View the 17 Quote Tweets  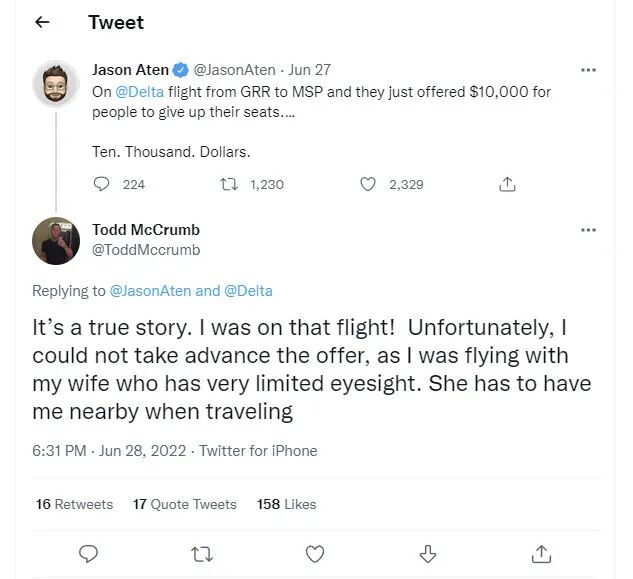point(185,504)
